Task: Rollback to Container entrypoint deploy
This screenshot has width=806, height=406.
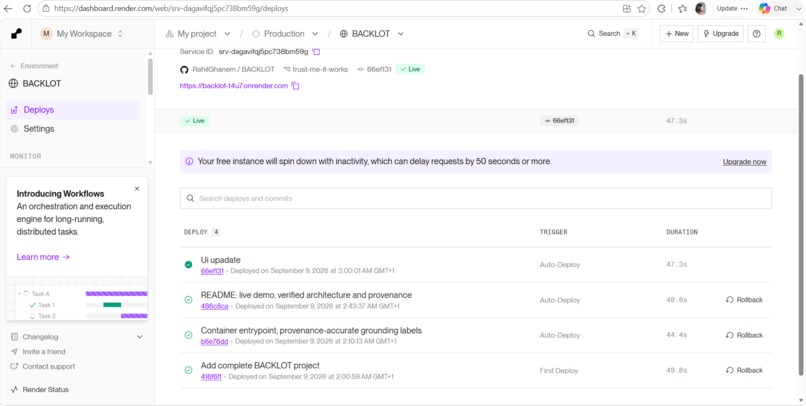Action: pos(744,335)
